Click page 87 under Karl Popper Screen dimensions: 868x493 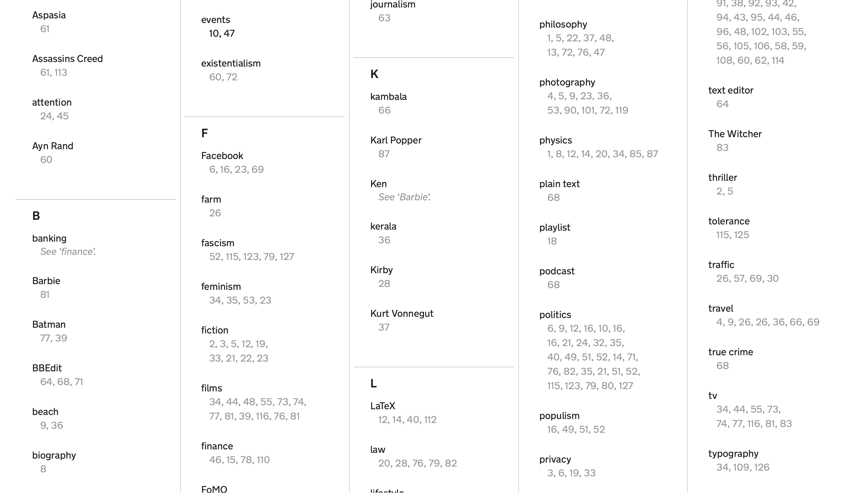(x=384, y=154)
